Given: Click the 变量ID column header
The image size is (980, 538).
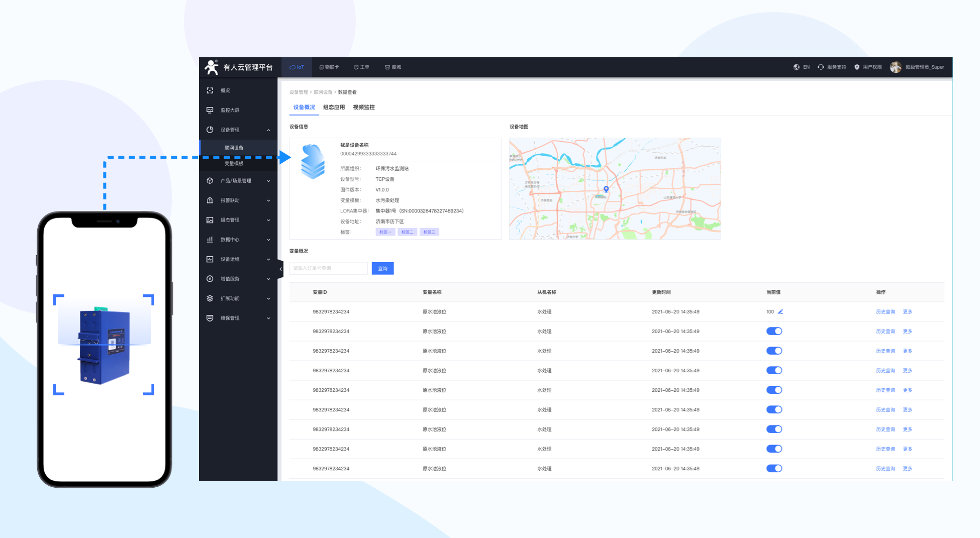Looking at the screenshot, I should click(320, 292).
